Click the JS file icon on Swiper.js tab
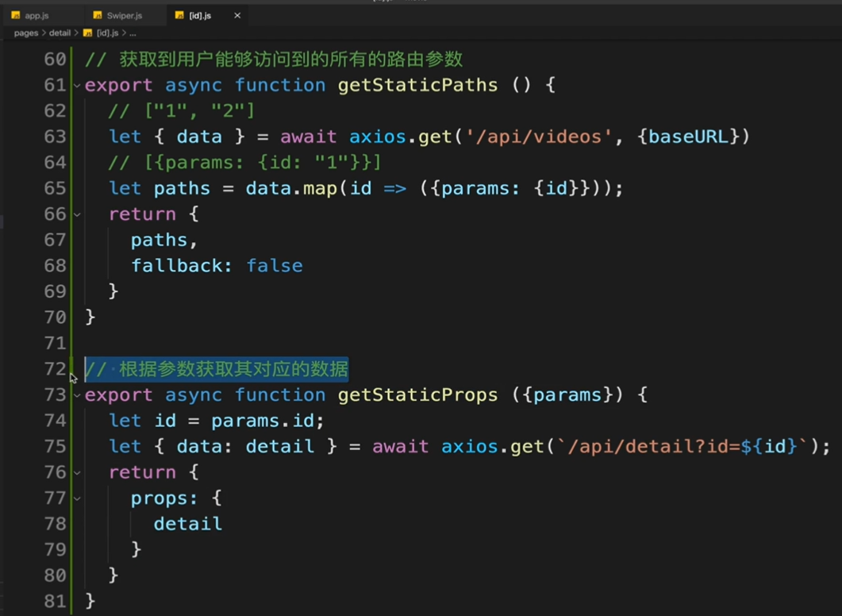842x616 pixels. point(97,16)
